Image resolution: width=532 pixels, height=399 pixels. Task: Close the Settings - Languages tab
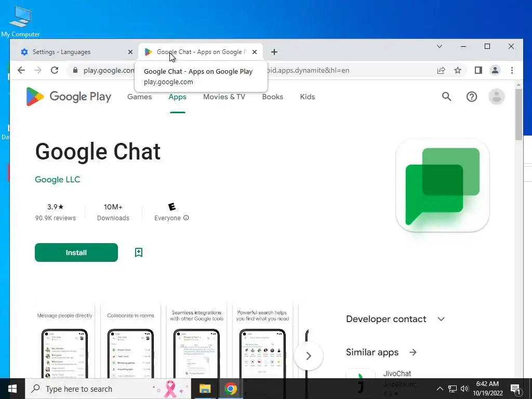coord(130,52)
